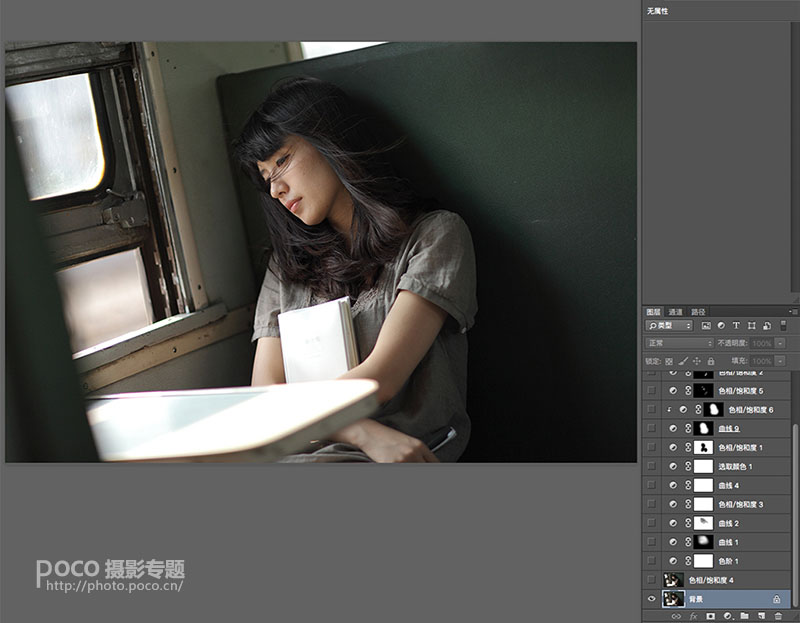The height and width of the screenshot is (623, 800).
Task: Select the 背景 layer thumbnail
Action: [673, 599]
